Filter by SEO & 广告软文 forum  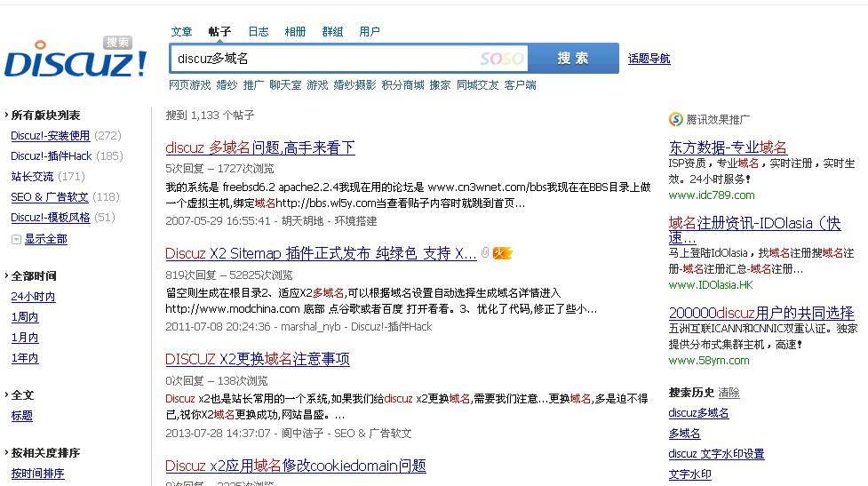click(x=49, y=197)
